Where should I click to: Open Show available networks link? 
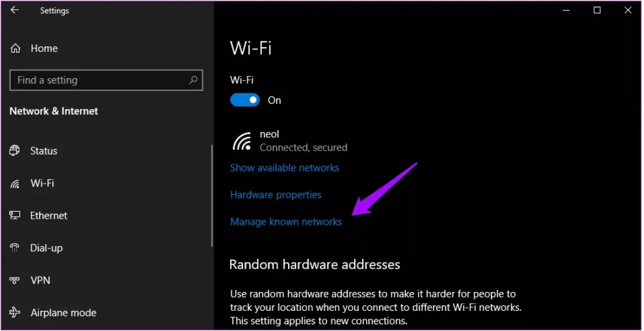pyautogui.click(x=284, y=167)
